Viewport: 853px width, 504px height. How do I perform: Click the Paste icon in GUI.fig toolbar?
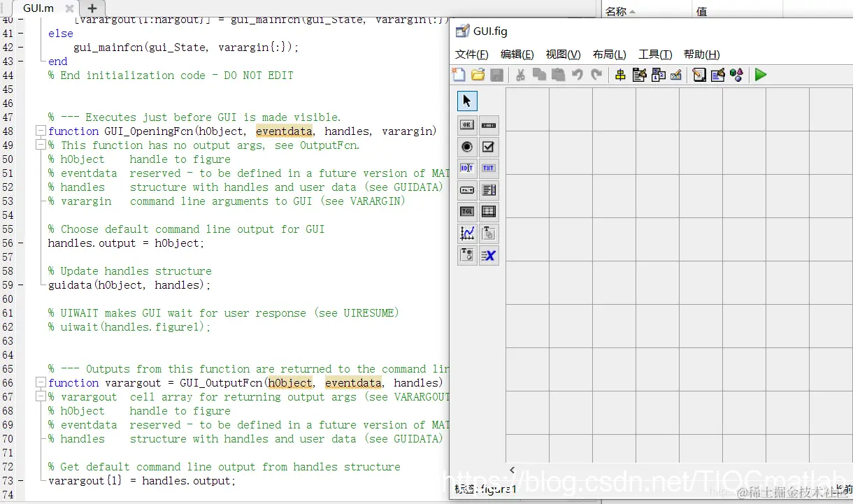pyautogui.click(x=558, y=75)
